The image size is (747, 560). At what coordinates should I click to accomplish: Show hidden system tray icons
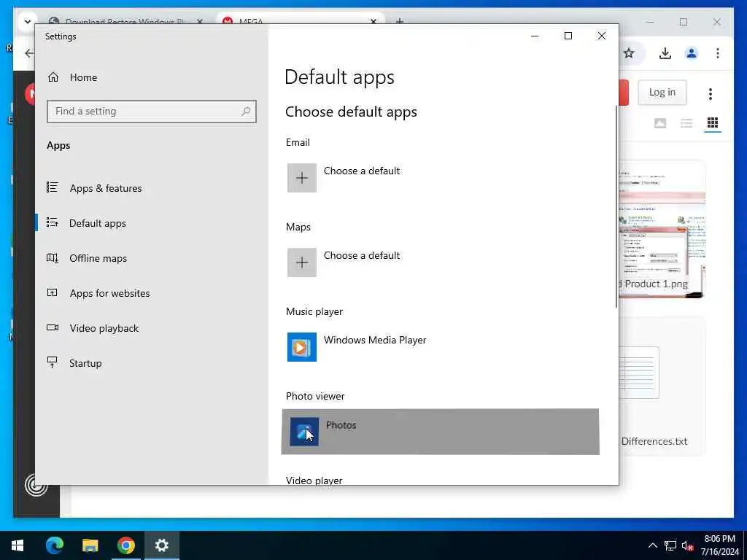[x=653, y=545]
